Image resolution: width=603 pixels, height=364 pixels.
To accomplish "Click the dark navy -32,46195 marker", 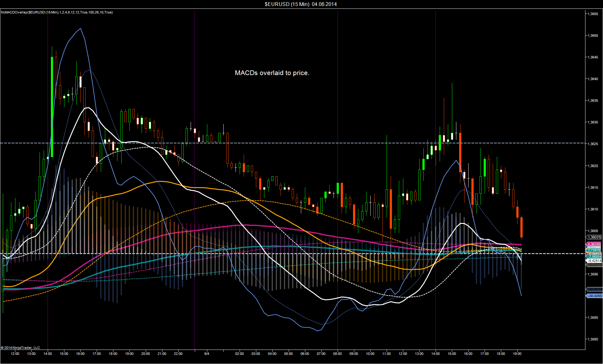I will click(x=595, y=289).
